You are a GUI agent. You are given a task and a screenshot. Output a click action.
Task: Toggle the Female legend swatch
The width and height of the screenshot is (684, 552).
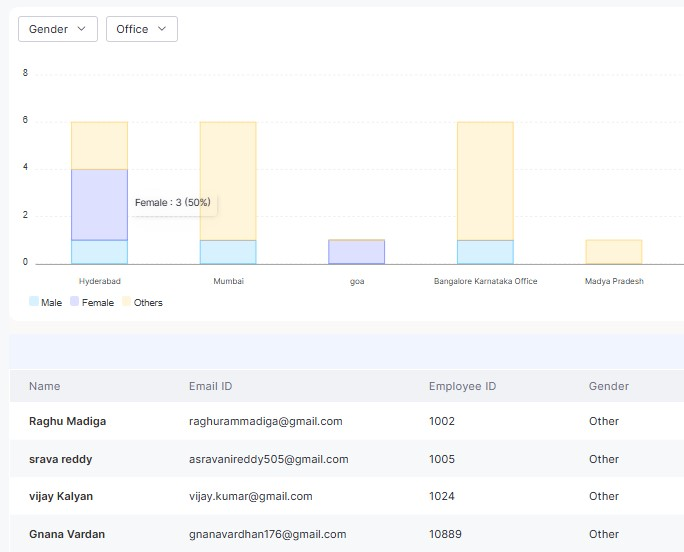tap(75, 301)
